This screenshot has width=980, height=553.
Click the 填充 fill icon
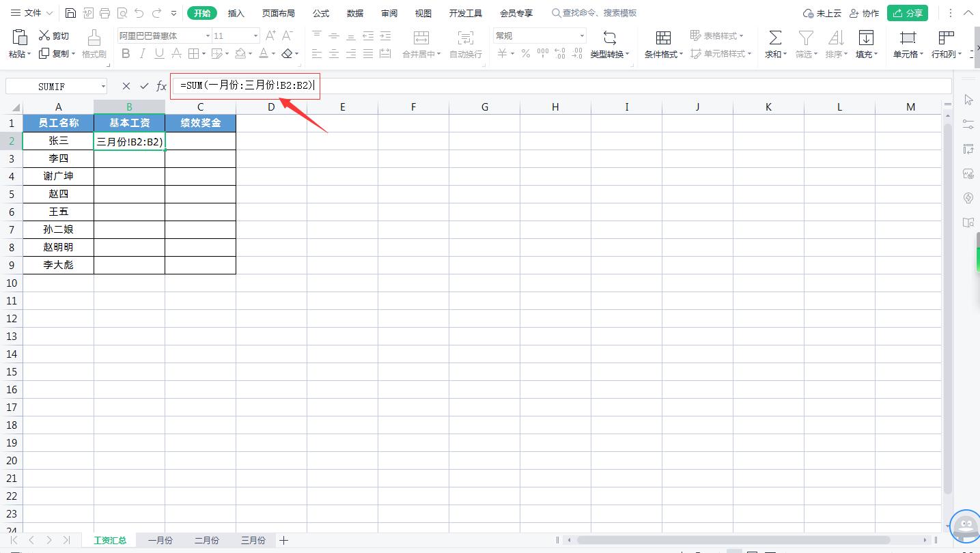point(866,38)
